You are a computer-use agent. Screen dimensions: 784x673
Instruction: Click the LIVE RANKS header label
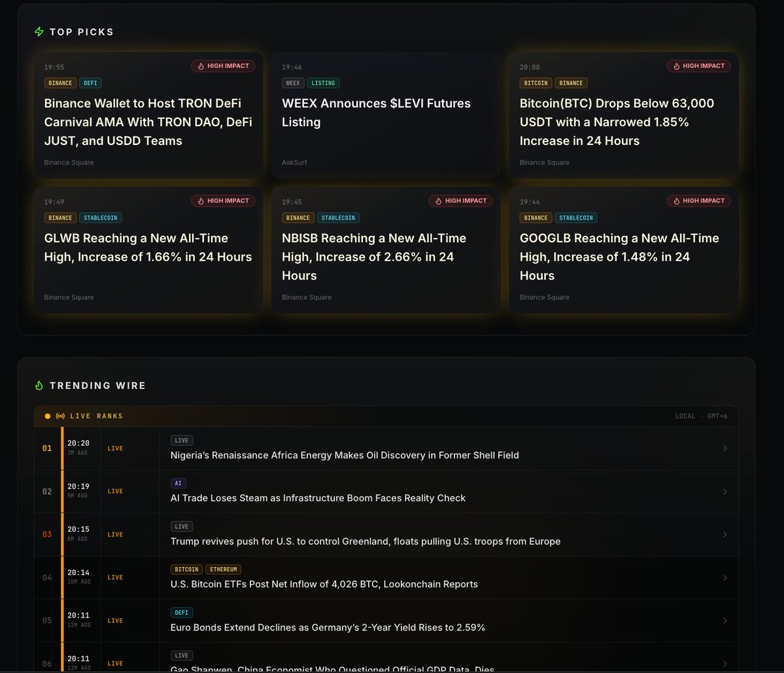(x=97, y=416)
